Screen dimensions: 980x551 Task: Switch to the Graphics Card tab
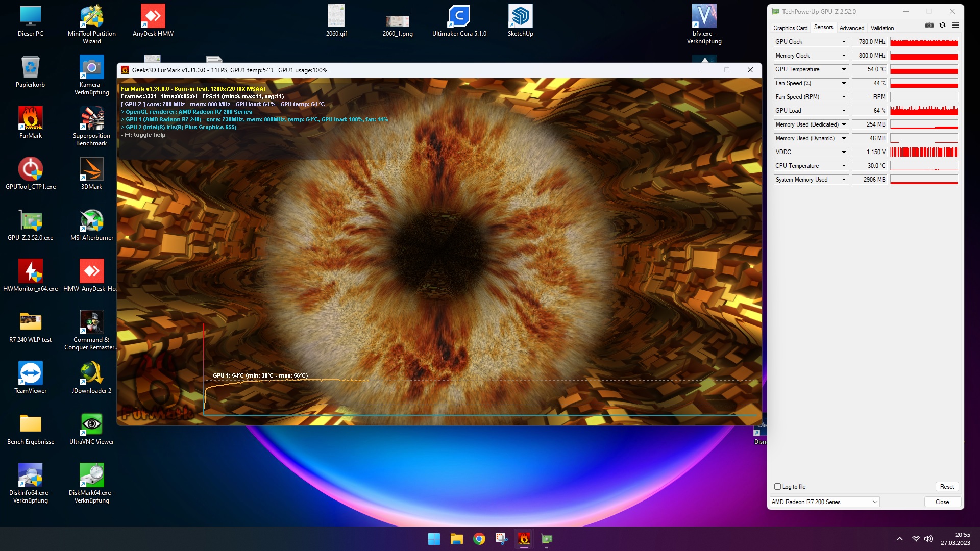tap(790, 28)
